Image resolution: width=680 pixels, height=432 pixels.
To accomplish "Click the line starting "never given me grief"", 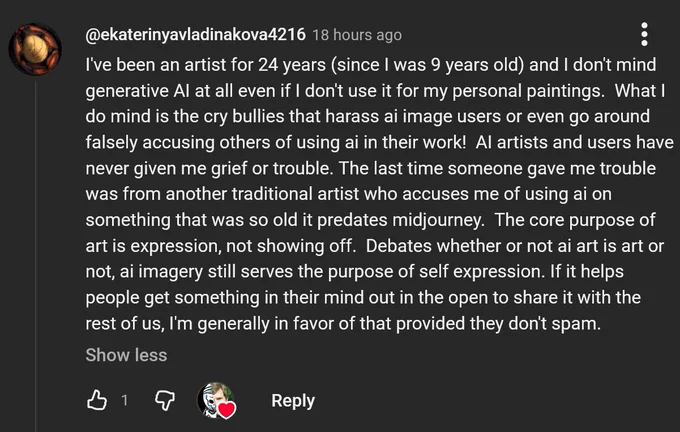I will [x=370, y=168].
